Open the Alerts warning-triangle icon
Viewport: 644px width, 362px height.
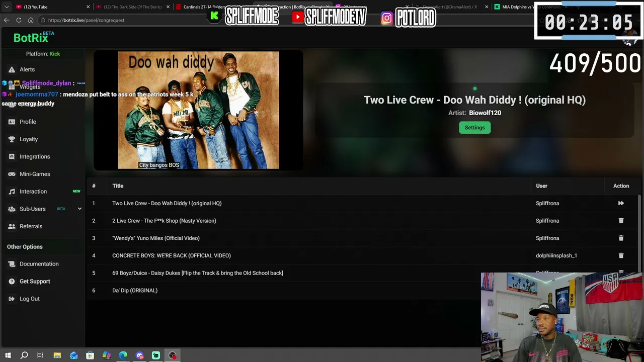pos(12,69)
